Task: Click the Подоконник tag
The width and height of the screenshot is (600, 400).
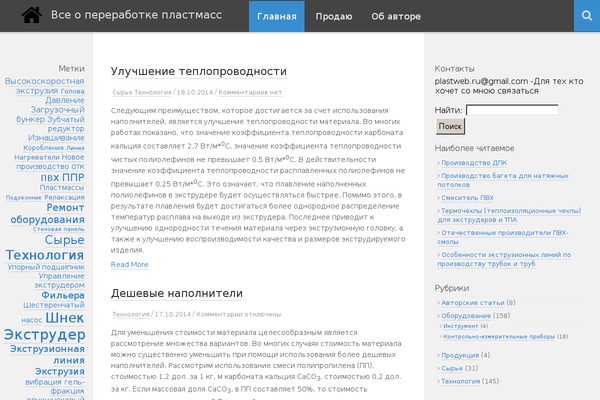Action: click(x=24, y=198)
